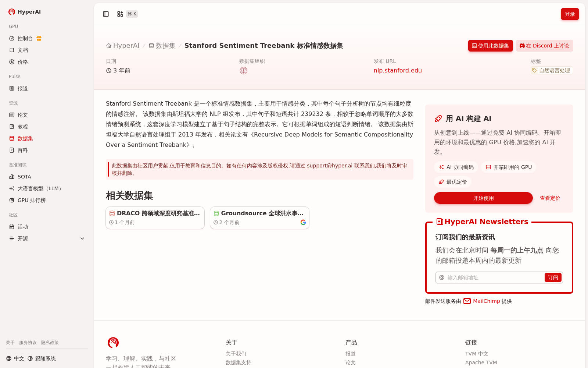Open Groundsource 全球洪水事 dataset card
588x368 pixels.
pyautogui.click(x=259, y=218)
